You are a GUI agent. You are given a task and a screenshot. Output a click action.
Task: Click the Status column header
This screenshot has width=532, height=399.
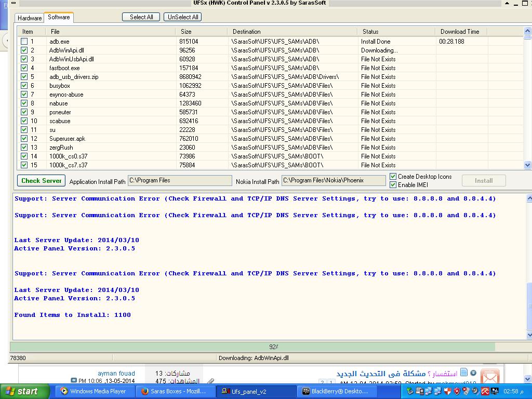pos(396,32)
